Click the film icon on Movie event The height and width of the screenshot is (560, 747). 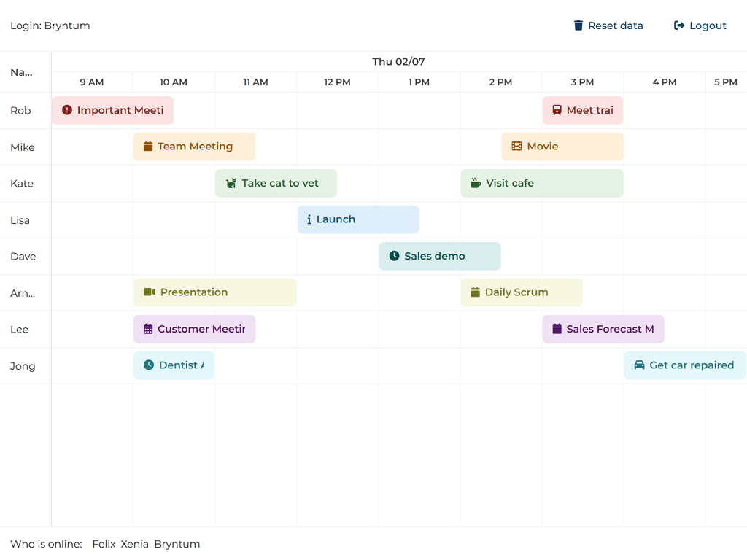[517, 147]
